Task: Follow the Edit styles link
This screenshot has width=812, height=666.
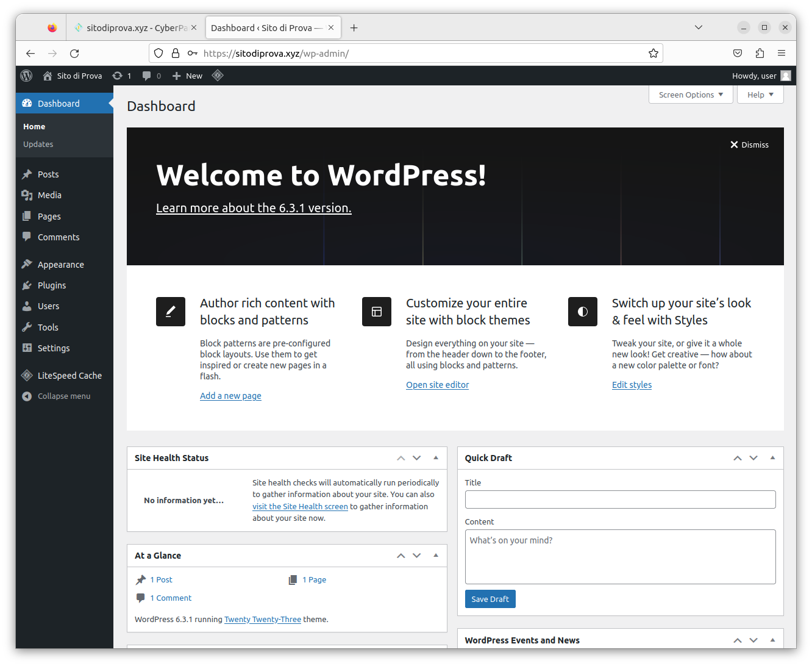Action: click(632, 385)
